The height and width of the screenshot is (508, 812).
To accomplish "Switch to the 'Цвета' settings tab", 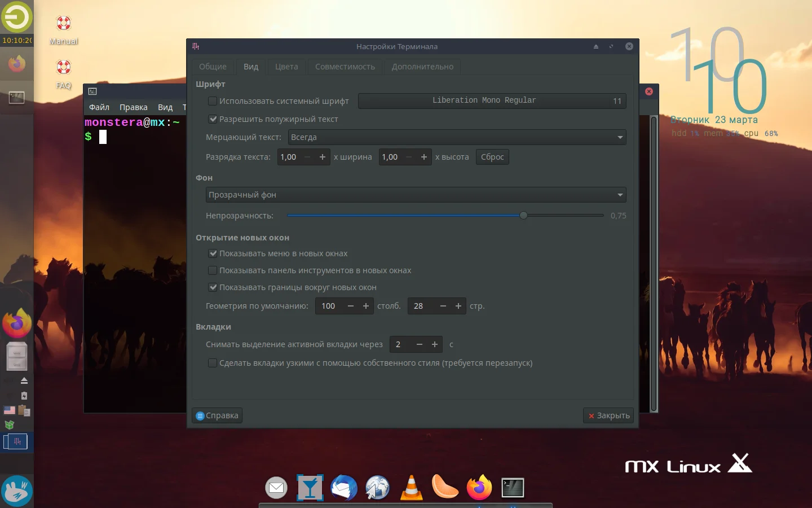I will click(x=286, y=67).
